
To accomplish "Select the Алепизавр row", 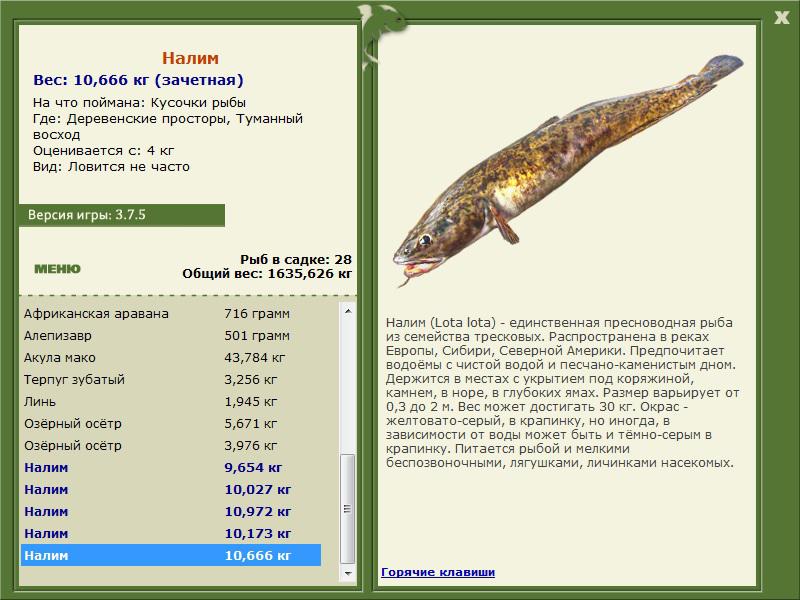I will coord(171,336).
